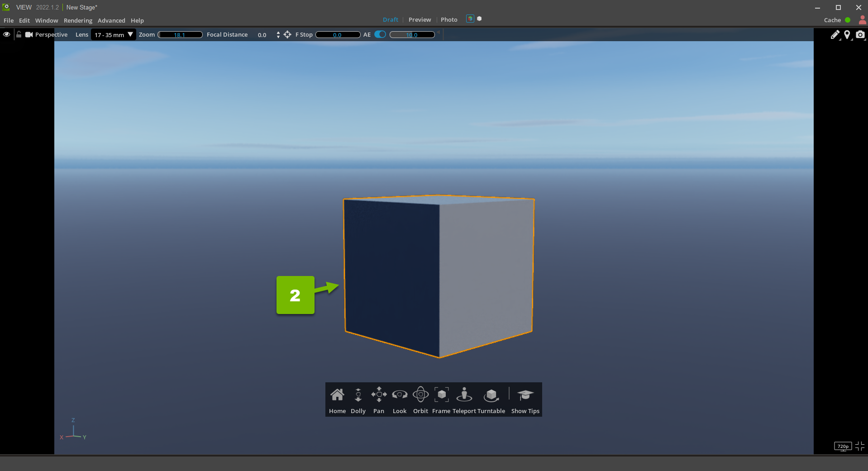This screenshot has width=868, height=471.
Task: Click the F Stop 0.0 slider
Action: tap(338, 35)
